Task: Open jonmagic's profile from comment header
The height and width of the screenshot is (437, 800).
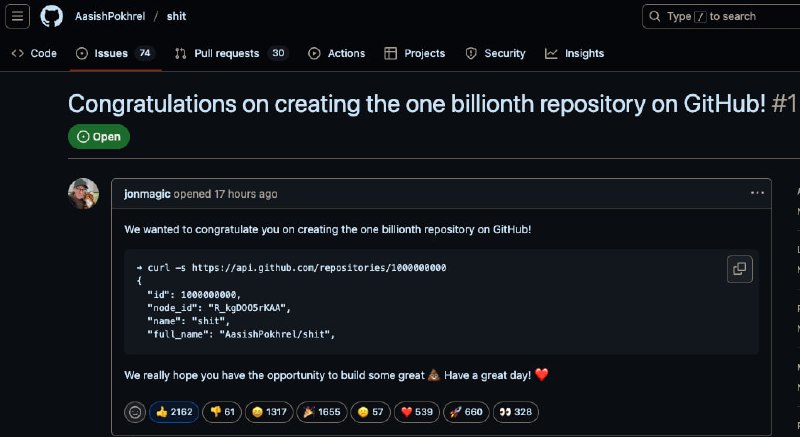Action: click(x=147, y=194)
